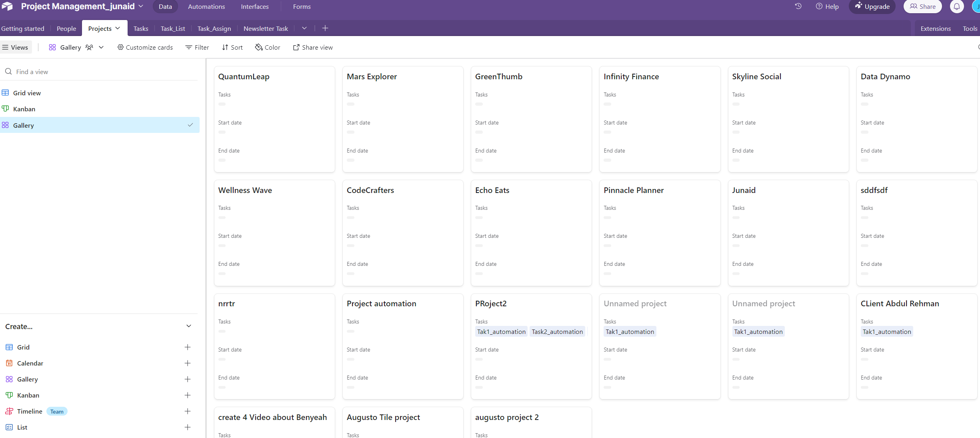Click the Grid icon in Create section
This screenshot has height=438, width=980.
coord(9,347)
